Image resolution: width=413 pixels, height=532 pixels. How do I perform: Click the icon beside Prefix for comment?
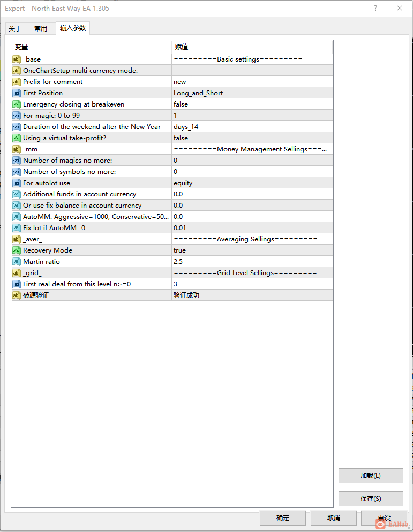coord(16,82)
